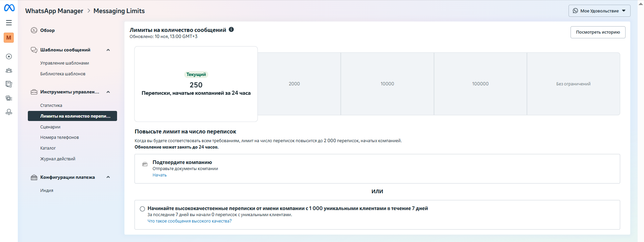Screen dimensions: 644x242
Task: Click the people group icon in left rail
Action: pos(9,71)
